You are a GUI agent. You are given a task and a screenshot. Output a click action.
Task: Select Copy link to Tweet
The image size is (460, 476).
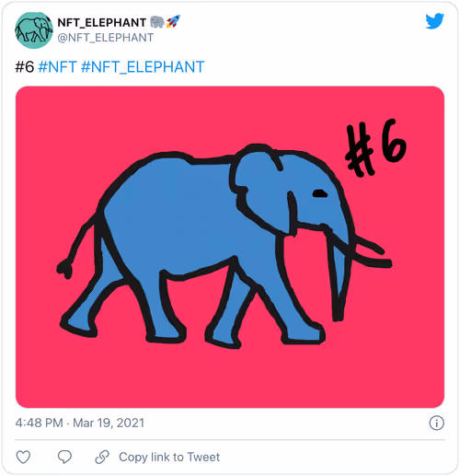(x=169, y=457)
